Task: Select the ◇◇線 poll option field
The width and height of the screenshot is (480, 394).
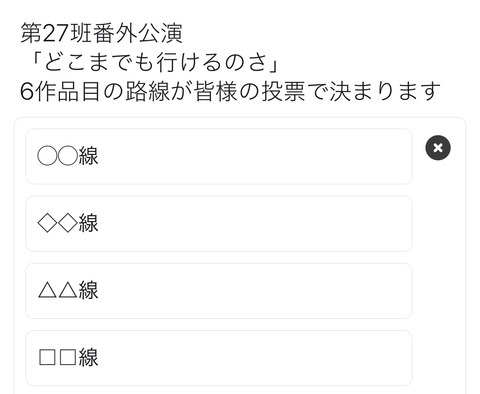Action: 219,224
